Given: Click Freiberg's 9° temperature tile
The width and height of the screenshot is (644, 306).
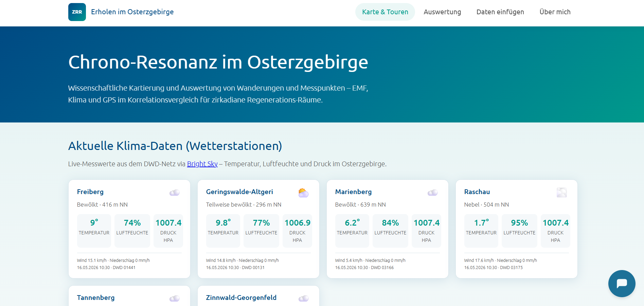Looking at the screenshot, I should point(94,231).
